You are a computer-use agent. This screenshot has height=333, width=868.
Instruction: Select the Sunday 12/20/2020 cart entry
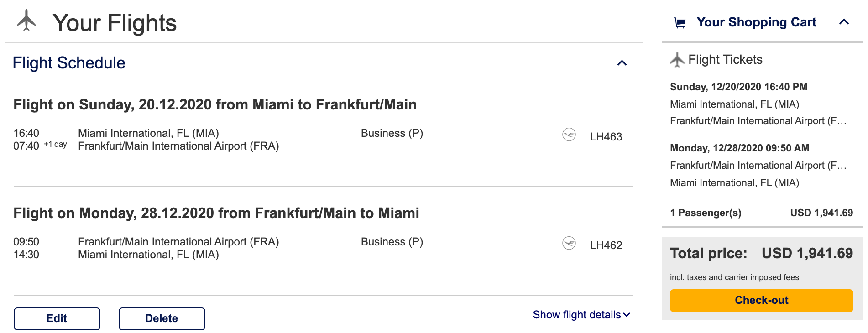738,87
